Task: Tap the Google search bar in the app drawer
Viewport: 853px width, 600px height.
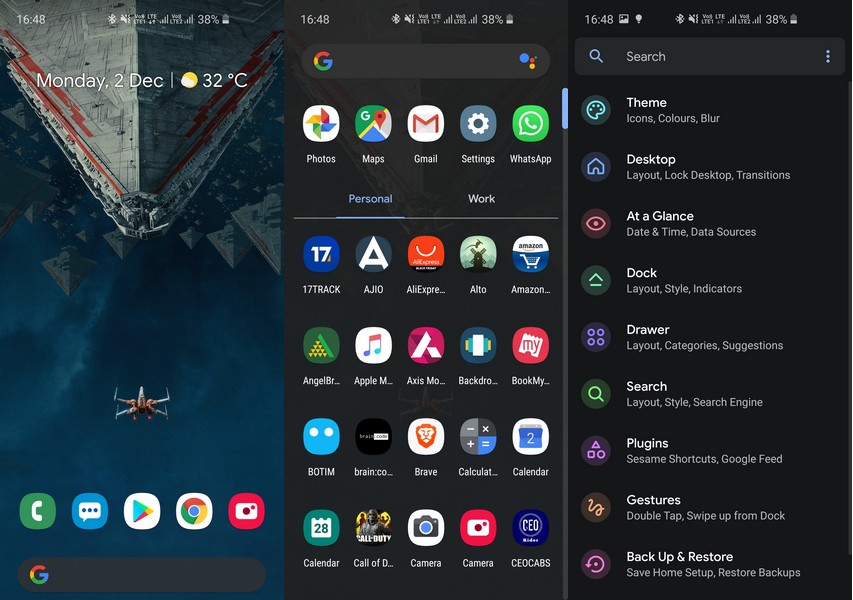Action: click(x=425, y=61)
